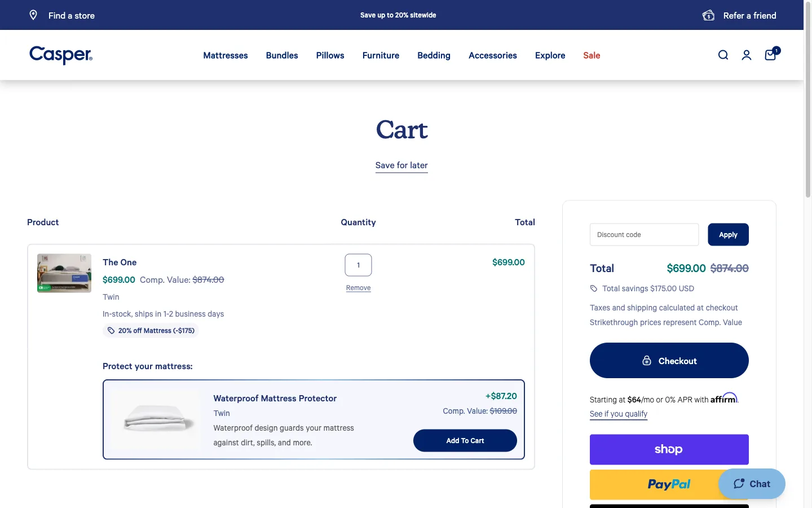Image resolution: width=812 pixels, height=508 pixels.
Task: Click the Affirm logo
Action: (723, 398)
